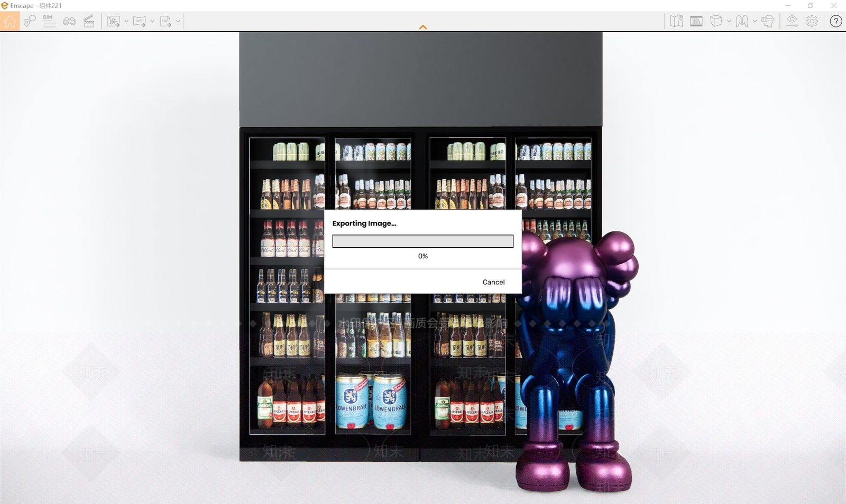Click the binoculars view management icon
This screenshot has width=846, height=504.
[69, 21]
